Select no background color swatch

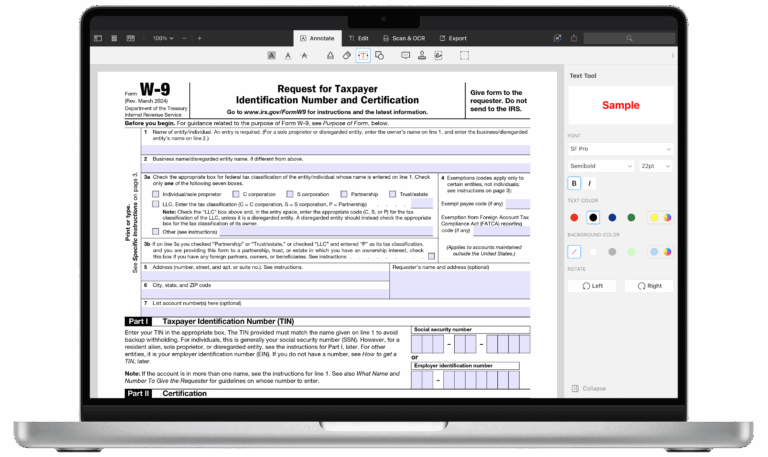[x=574, y=252]
